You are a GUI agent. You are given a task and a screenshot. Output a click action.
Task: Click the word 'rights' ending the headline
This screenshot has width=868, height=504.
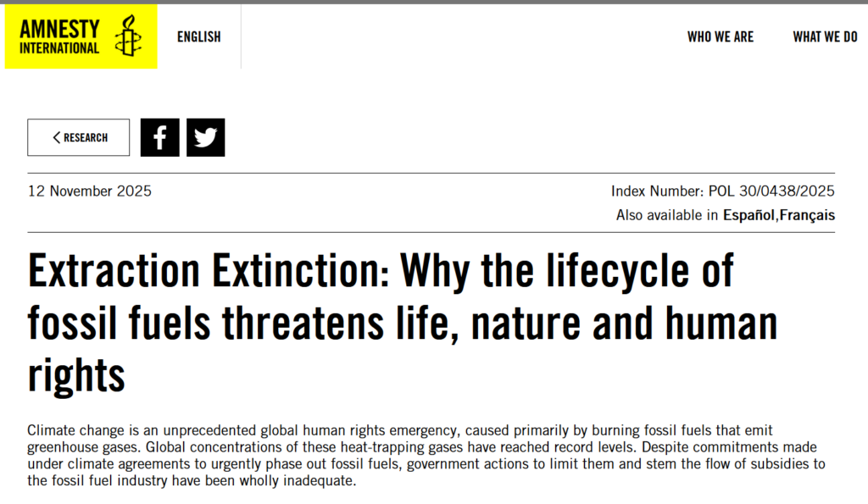(x=76, y=375)
